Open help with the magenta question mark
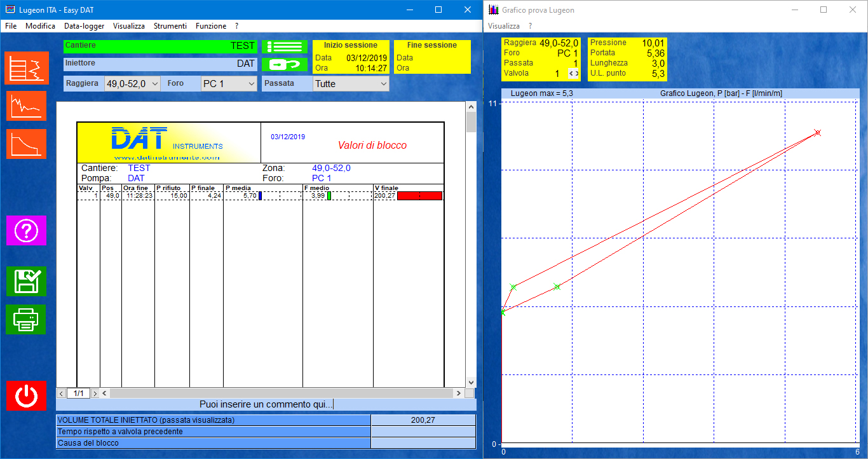868x459 pixels. [26, 230]
